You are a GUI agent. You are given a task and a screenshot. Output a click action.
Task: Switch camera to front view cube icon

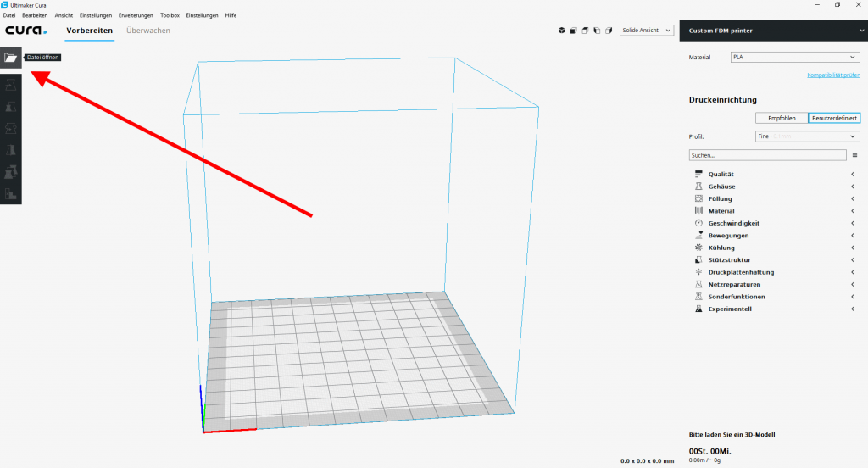click(574, 31)
